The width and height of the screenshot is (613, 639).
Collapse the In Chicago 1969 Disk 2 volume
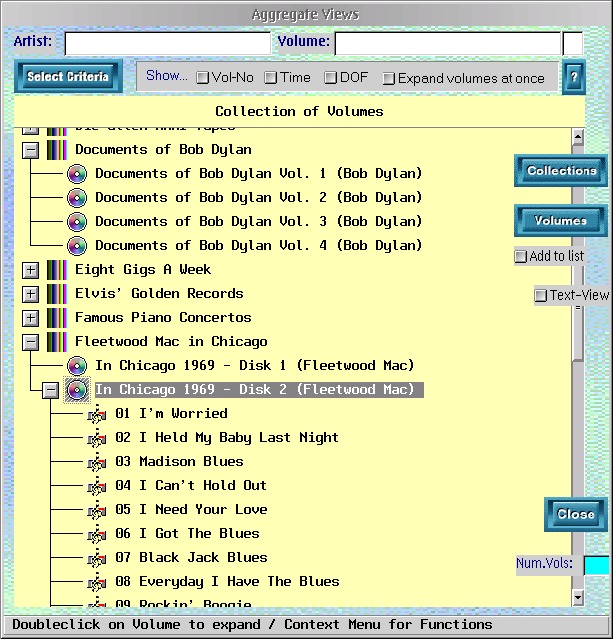click(x=51, y=390)
